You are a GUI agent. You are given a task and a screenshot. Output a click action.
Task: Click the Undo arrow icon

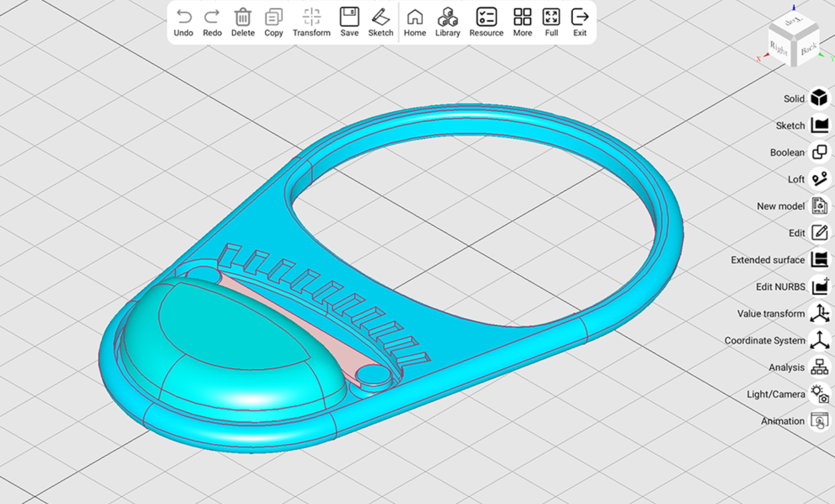point(183,18)
